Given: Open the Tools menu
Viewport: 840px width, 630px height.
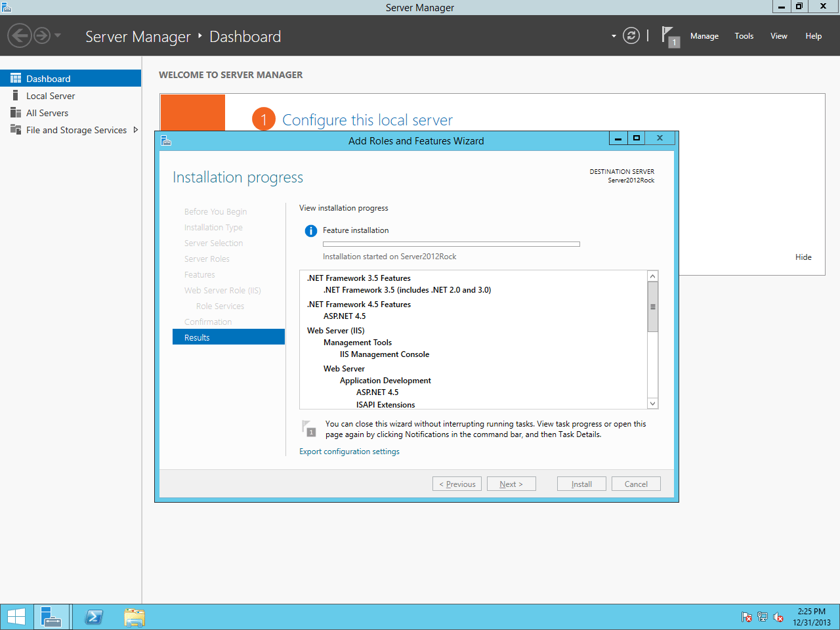Looking at the screenshot, I should tap(744, 36).
